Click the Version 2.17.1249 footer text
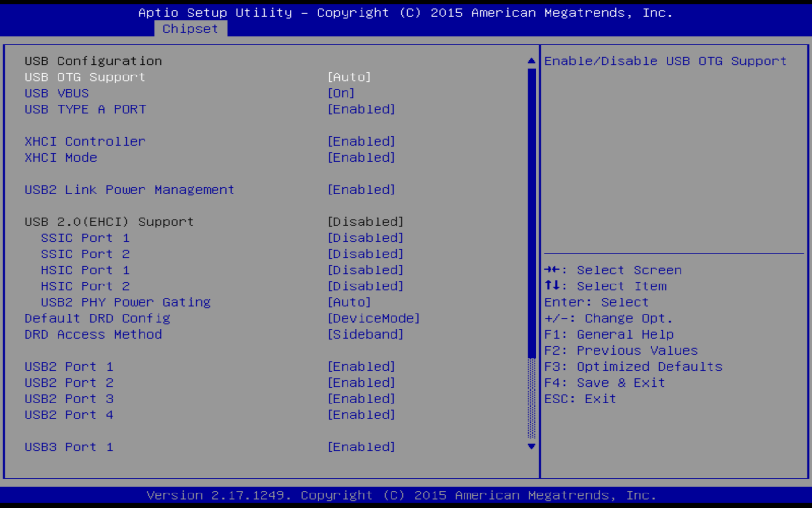 point(402,495)
